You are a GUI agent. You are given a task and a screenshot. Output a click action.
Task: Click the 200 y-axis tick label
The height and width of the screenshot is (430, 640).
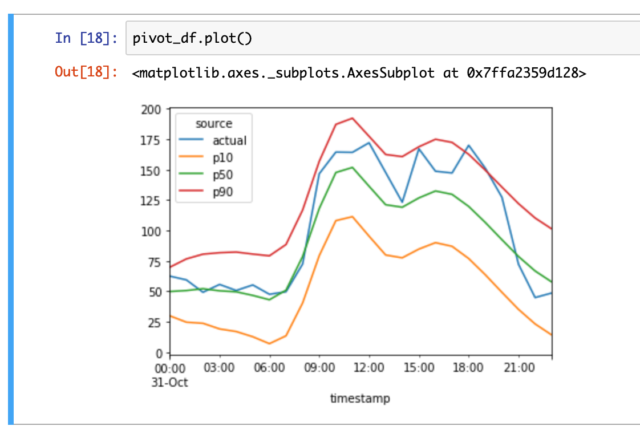click(151, 109)
